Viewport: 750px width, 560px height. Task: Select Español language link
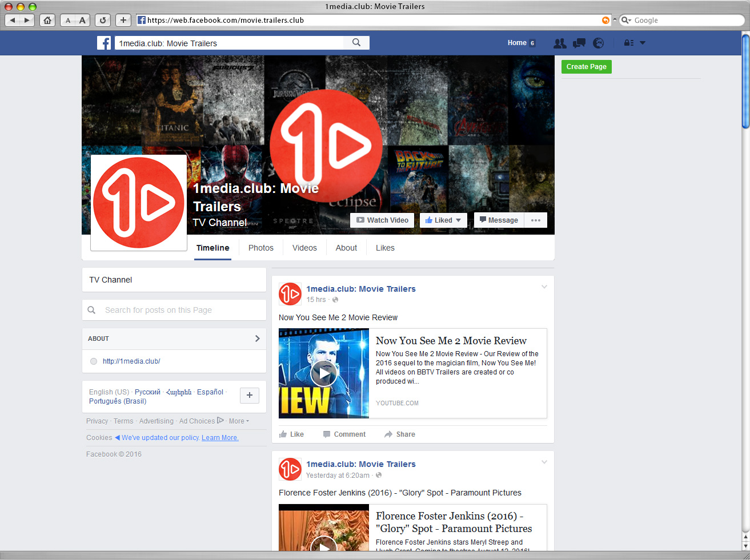[210, 392]
